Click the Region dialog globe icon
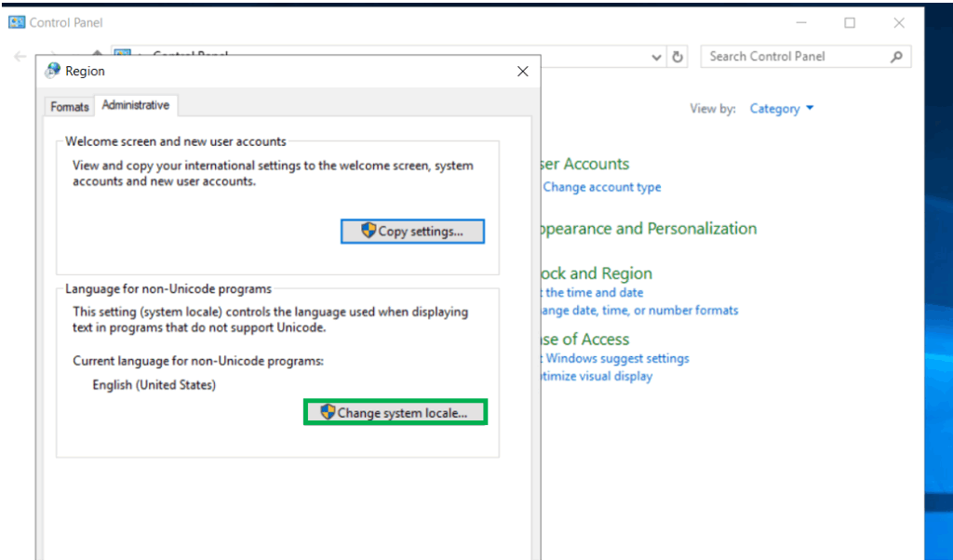Image resolution: width=953 pixels, height=560 pixels. tap(52, 71)
